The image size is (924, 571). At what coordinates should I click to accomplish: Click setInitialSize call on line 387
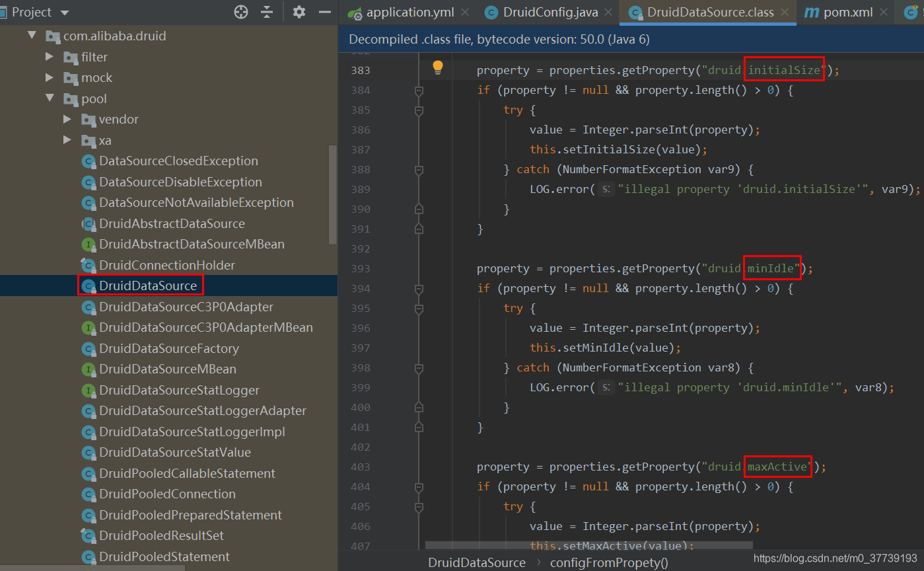point(619,149)
